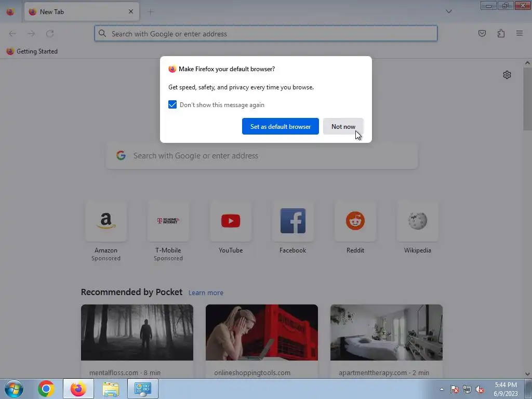This screenshot has height=399, width=532.
Task: Click scrollbar up arrow
Action: tap(527, 63)
